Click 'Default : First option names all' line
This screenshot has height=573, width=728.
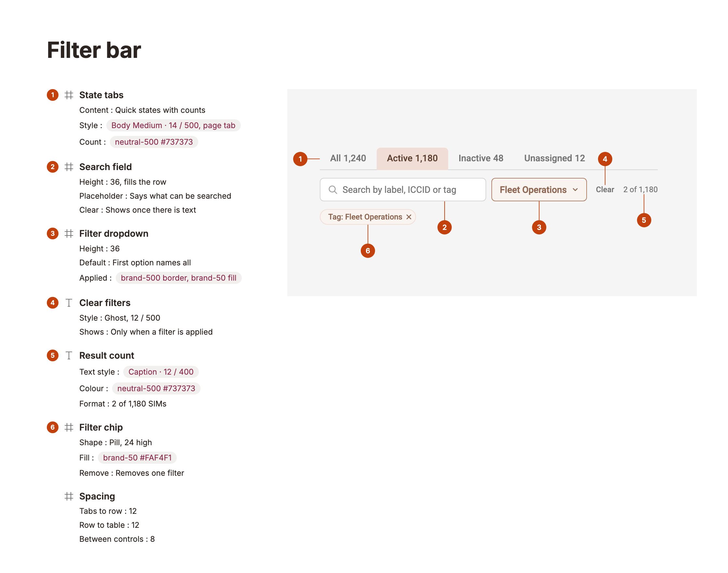(x=135, y=263)
